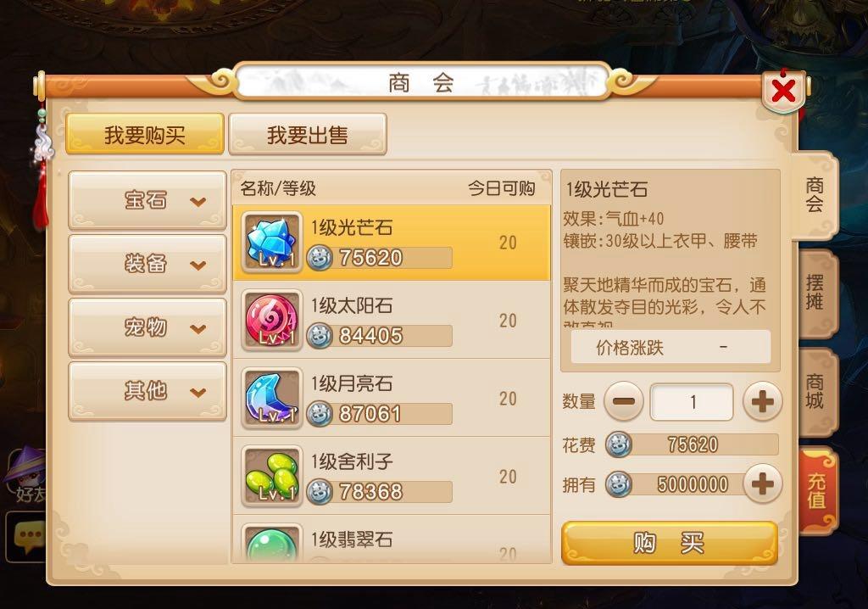
Task: Select the 1级月亮石 moon gem icon
Action: click(x=272, y=399)
